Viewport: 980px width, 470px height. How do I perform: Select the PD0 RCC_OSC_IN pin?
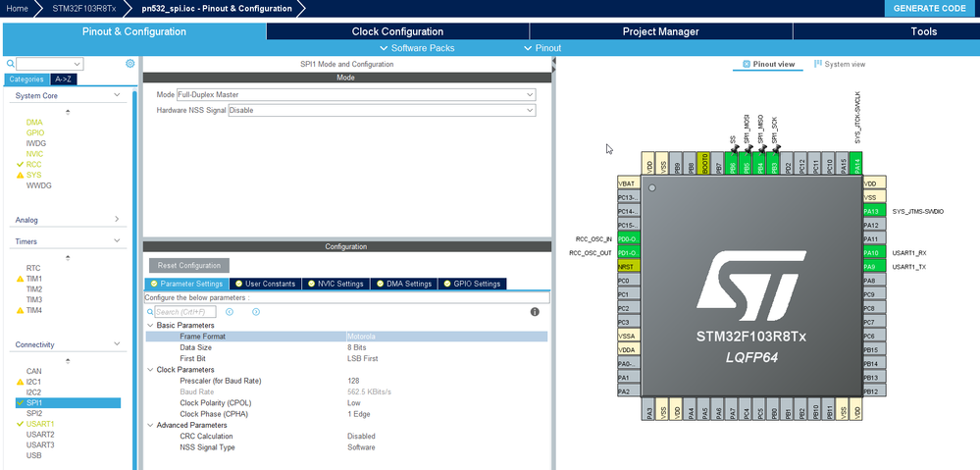click(629, 238)
